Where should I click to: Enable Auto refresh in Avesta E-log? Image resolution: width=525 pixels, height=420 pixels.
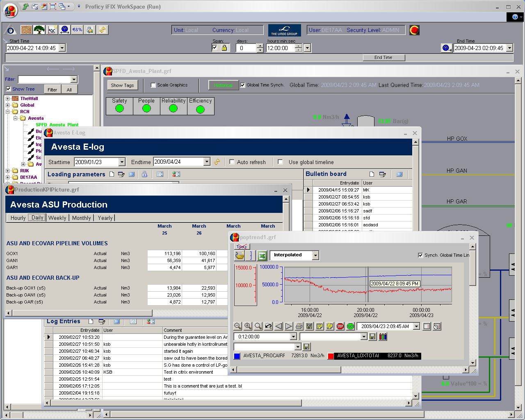click(232, 162)
